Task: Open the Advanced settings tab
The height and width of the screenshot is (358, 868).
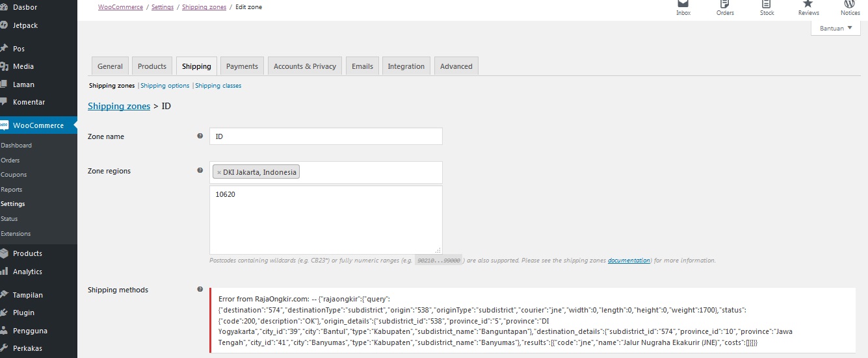Action: coord(456,66)
